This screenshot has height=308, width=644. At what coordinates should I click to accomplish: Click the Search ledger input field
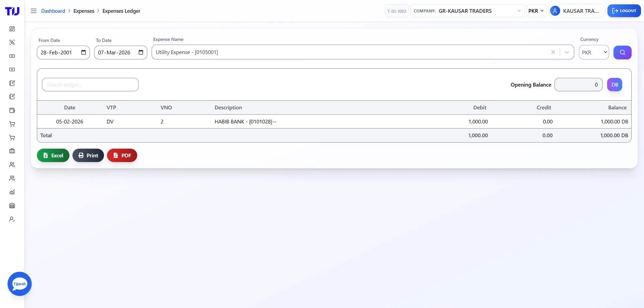(x=90, y=85)
